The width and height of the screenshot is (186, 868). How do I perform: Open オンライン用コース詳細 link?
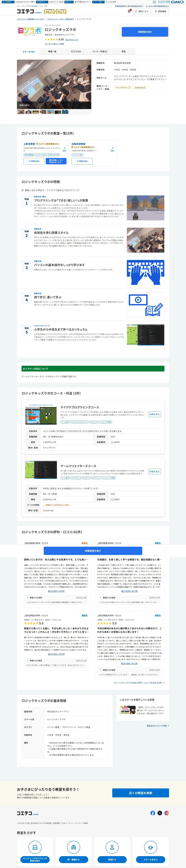pyautogui.click(x=54, y=44)
